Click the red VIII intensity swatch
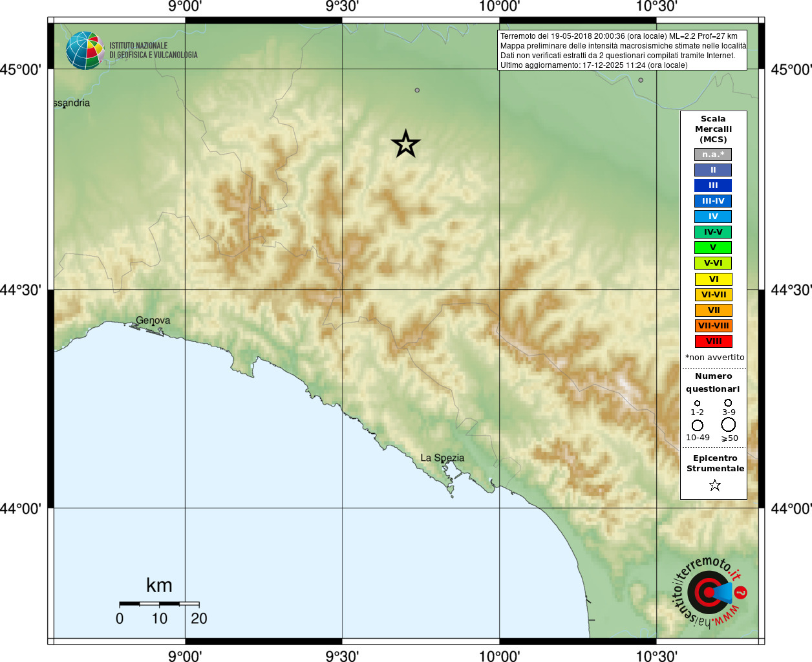This screenshot has height=662, width=812. tap(713, 341)
